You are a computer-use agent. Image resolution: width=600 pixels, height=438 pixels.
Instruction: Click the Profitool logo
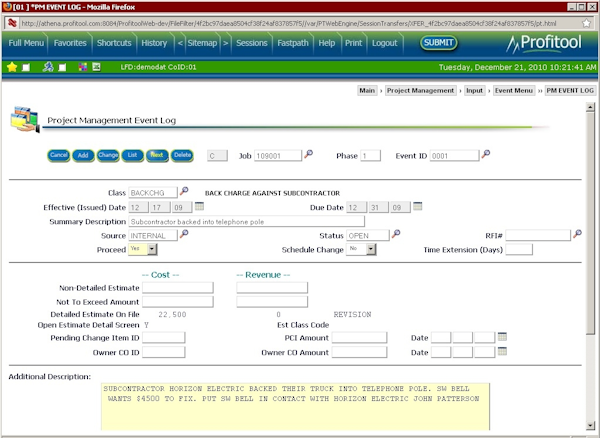tap(544, 43)
